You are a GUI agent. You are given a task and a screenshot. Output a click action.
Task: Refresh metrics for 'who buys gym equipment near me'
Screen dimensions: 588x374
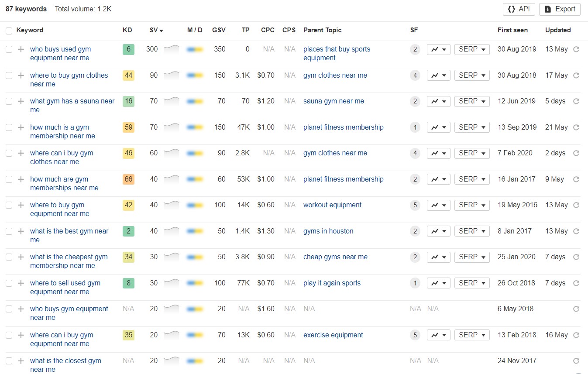tap(576, 309)
